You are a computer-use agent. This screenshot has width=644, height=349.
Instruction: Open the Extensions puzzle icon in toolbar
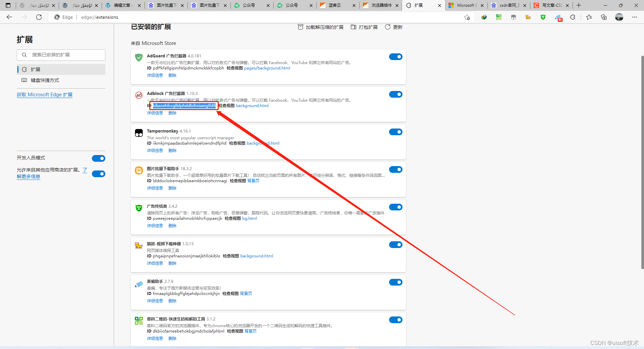click(573, 17)
